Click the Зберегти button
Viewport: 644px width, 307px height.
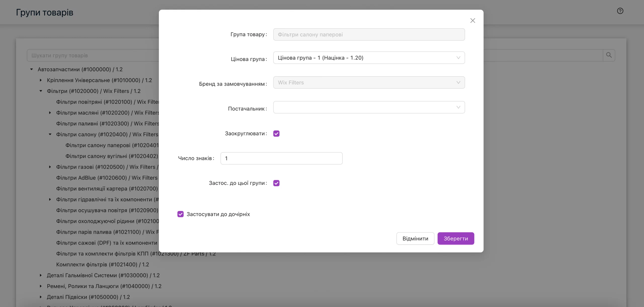click(x=456, y=238)
